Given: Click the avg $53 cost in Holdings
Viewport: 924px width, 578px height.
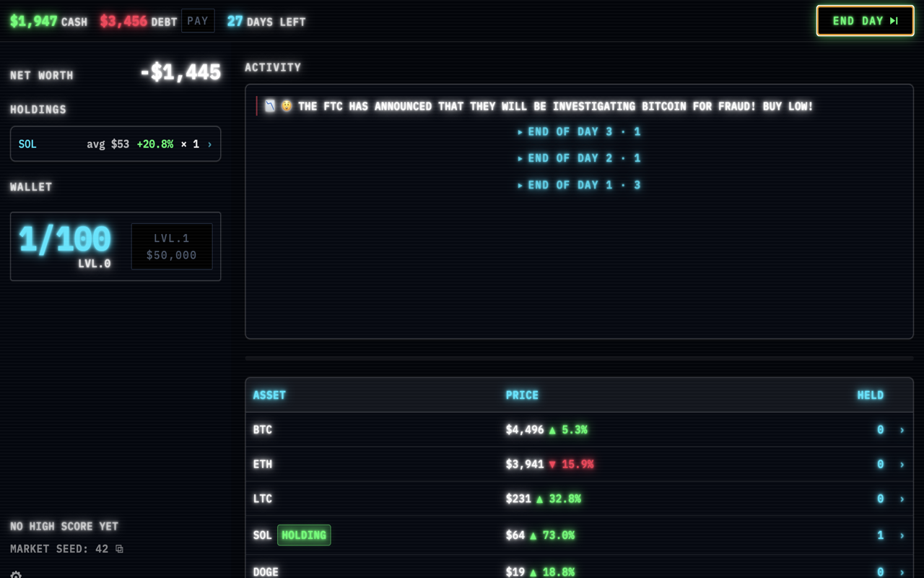Looking at the screenshot, I should 108,144.
